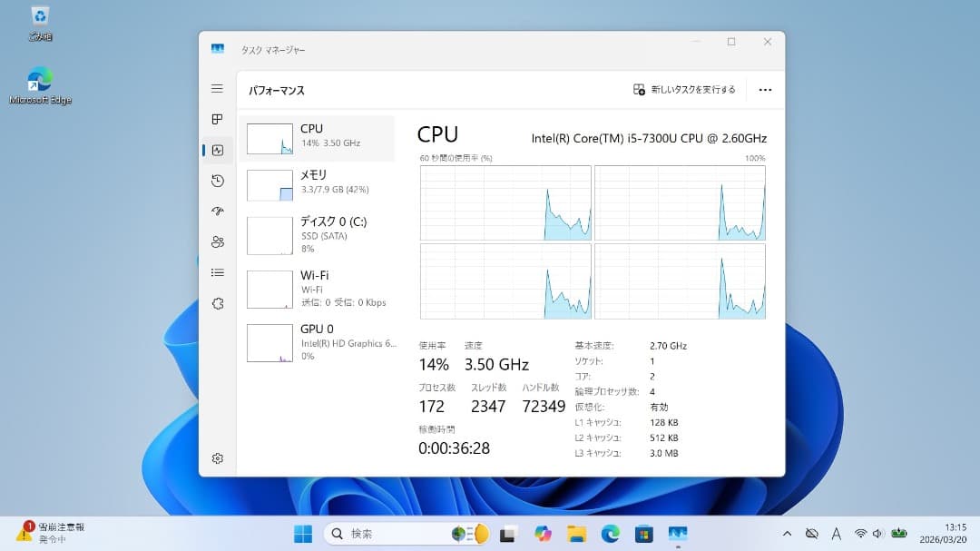980x551 pixels.
Task: Open the Recycle Bin (ごみ箱)
Action: coord(38,20)
